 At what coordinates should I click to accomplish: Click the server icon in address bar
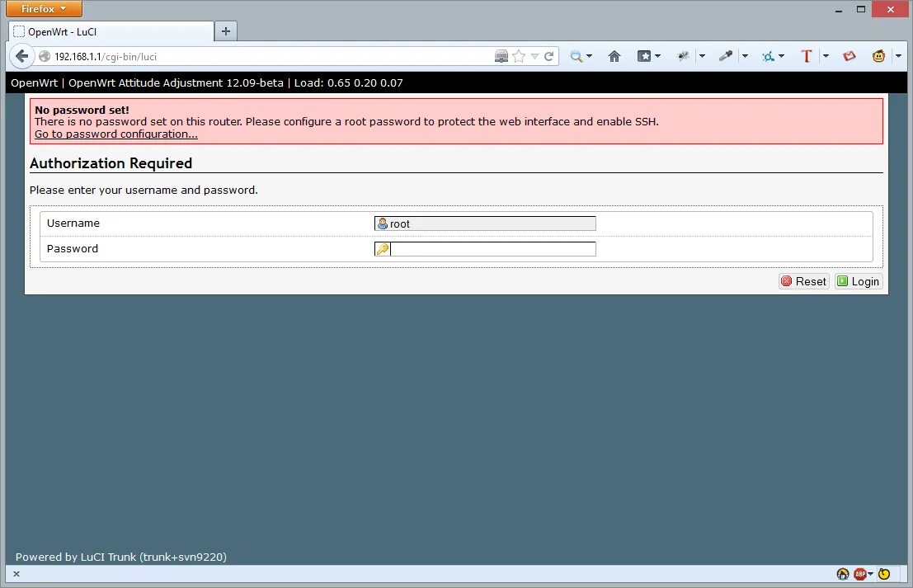click(501, 56)
